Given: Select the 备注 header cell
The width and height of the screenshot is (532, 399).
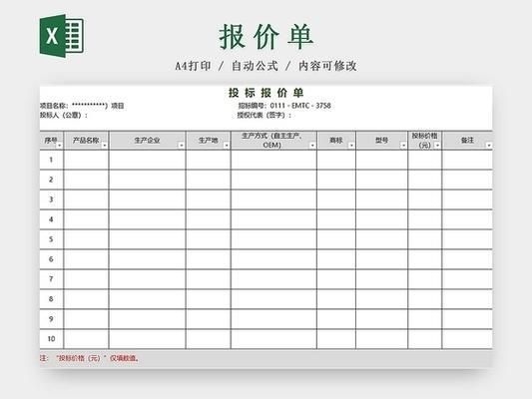Looking at the screenshot, I should point(467,140).
